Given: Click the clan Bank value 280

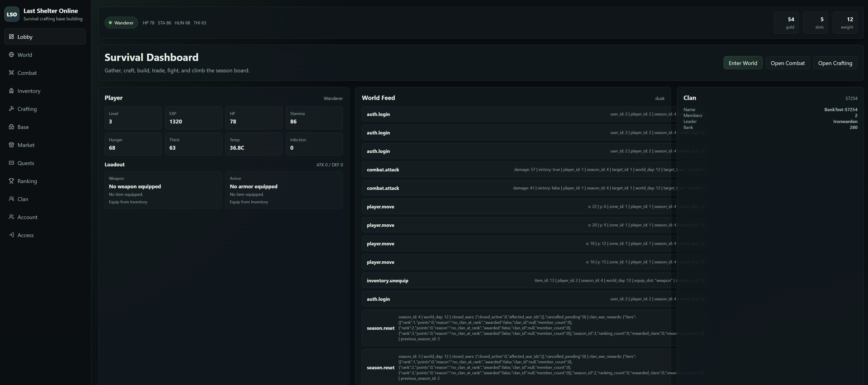Looking at the screenshot, I should 853,128.
